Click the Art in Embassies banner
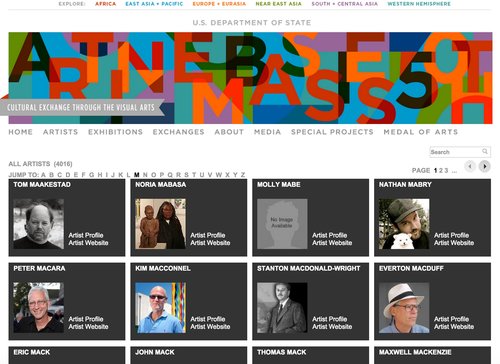This screenshot has height=364, width=500. point(250,78)
